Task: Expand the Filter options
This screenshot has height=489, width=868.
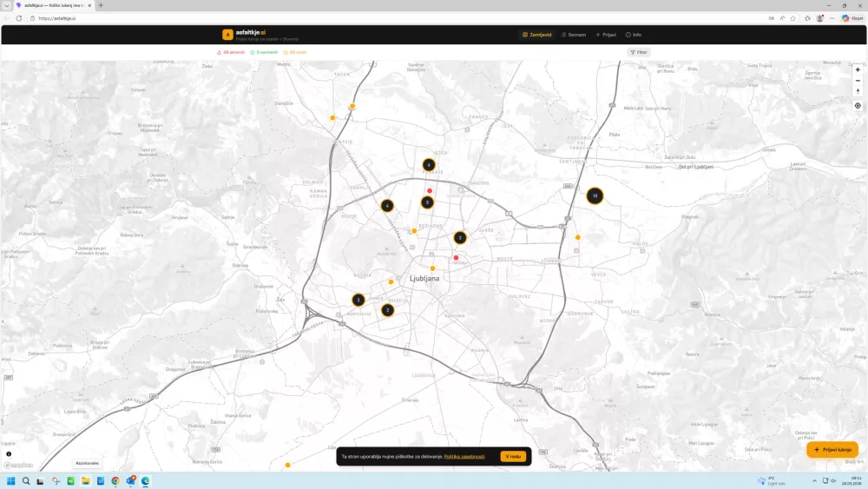Action: [x=638, y=52]
